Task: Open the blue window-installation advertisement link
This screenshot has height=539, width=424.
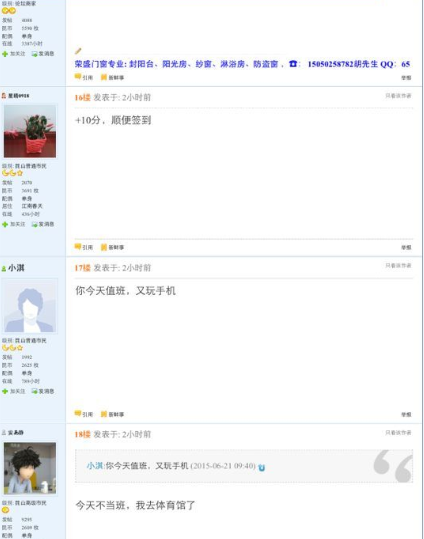Action: (x=242, y=64)
